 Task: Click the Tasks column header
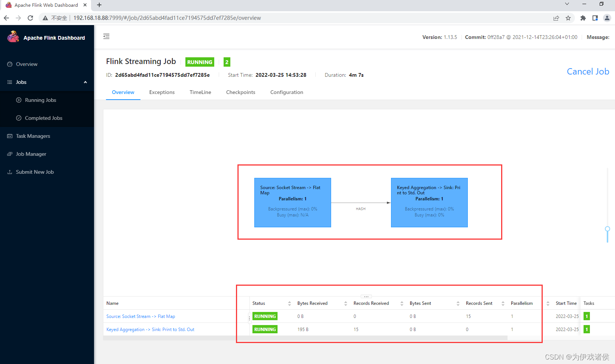[589, 303]
